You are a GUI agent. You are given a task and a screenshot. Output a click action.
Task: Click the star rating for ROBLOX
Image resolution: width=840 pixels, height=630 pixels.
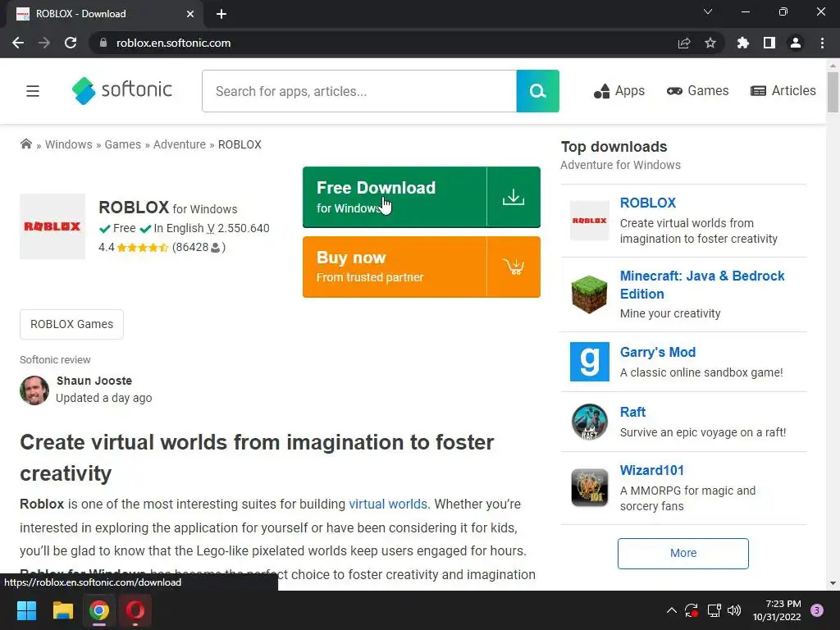(143, 248)
